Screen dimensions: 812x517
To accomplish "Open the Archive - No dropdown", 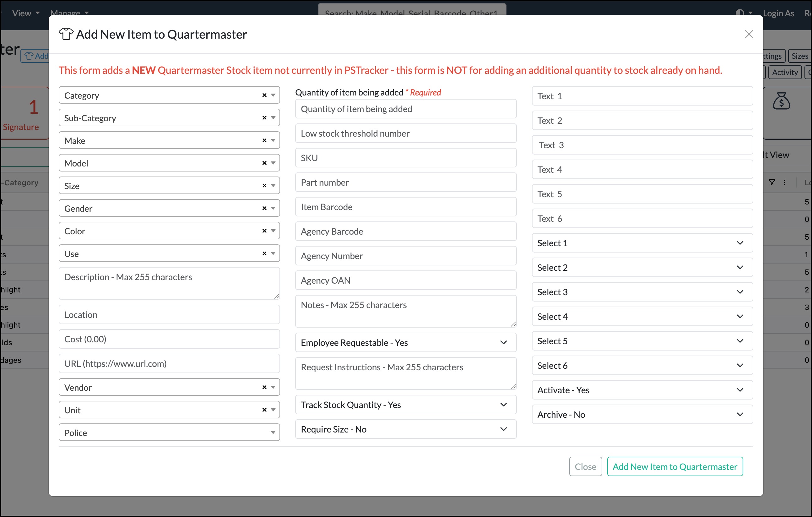I will 642,415.
